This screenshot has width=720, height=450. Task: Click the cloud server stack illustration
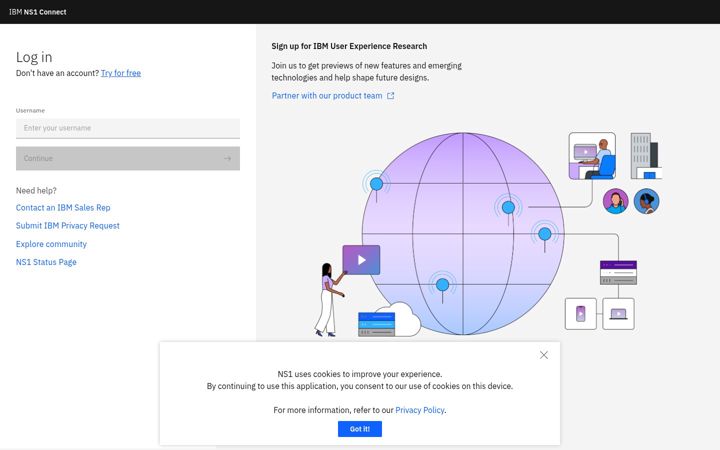[x=389, y=320]
